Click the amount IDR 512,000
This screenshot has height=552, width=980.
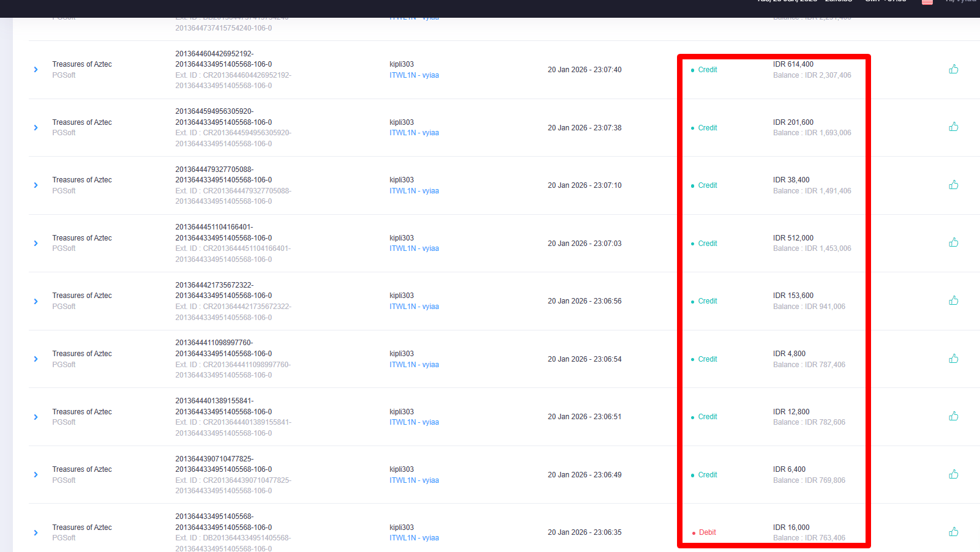point(793,238)
